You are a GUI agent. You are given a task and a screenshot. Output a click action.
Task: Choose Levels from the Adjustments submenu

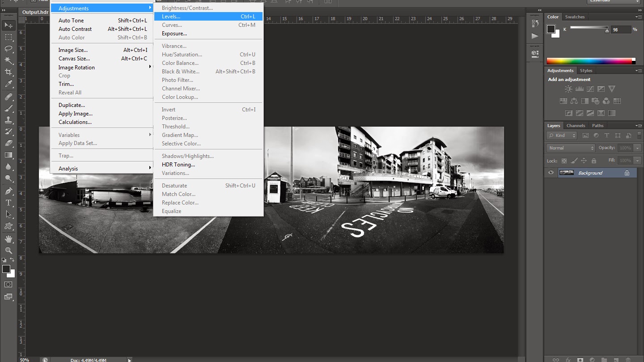(208, 17)
